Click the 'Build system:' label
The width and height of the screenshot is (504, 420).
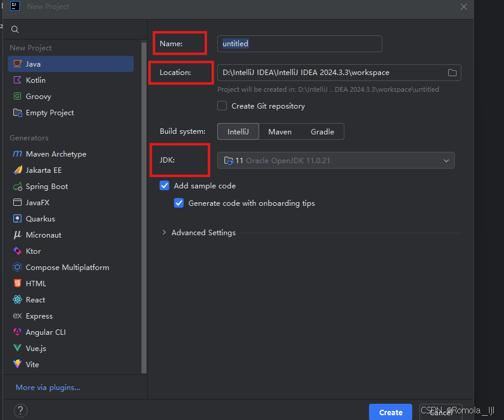182,131
